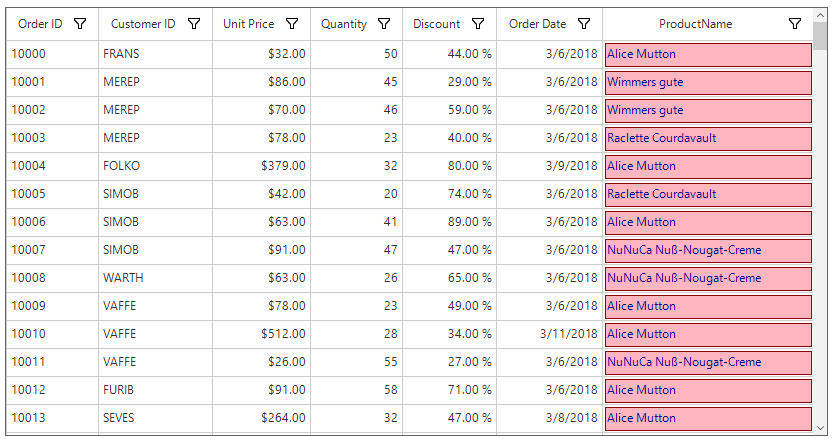Sort by the Quantity header

[344, 24]
